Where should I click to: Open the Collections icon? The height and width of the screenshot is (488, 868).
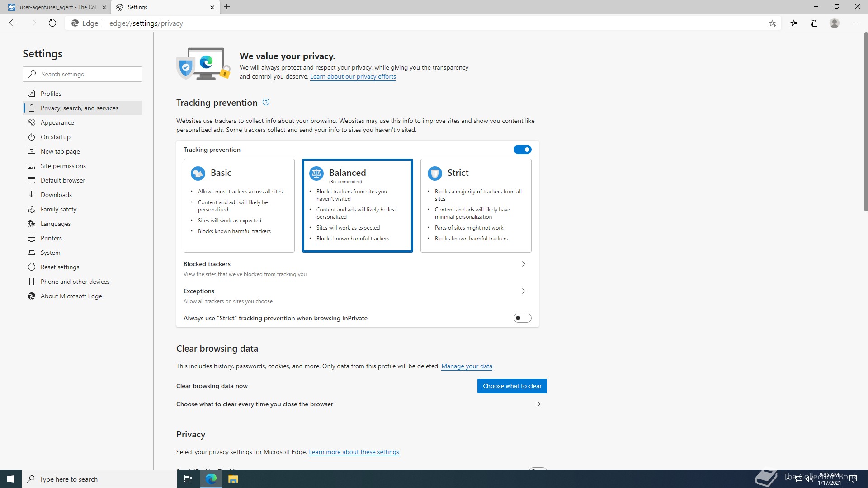click(x=814, y=23)
